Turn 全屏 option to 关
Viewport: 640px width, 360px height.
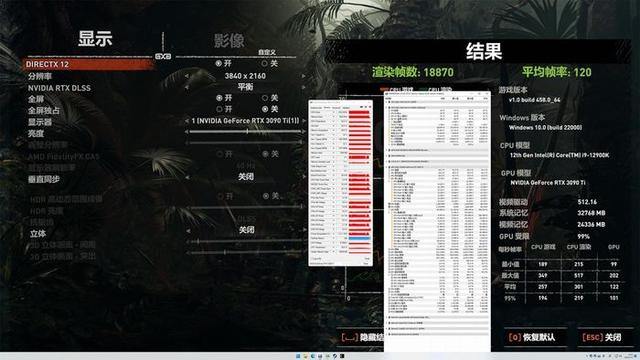click(265, 98)
